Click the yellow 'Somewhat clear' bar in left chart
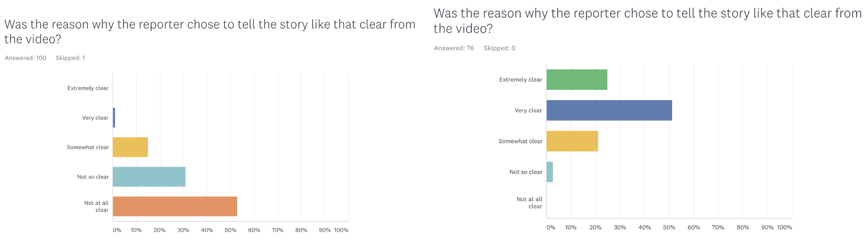 point(130,147)
